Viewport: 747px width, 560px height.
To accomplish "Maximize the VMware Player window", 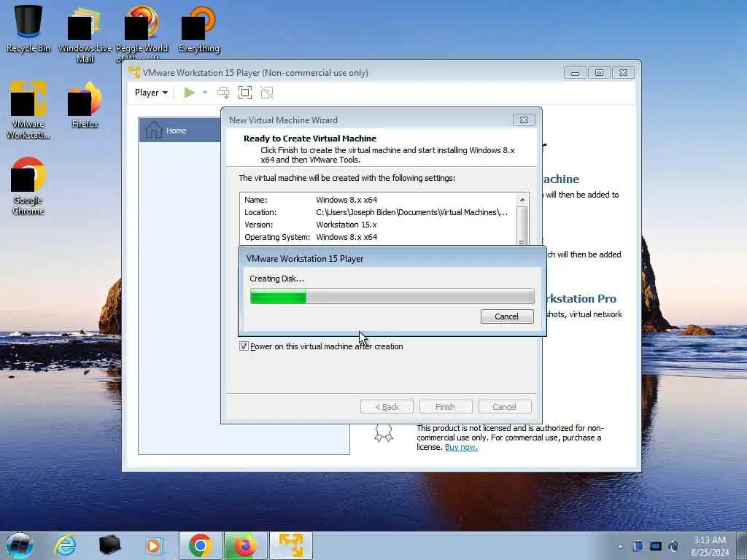I will click(x=599, y=73).
